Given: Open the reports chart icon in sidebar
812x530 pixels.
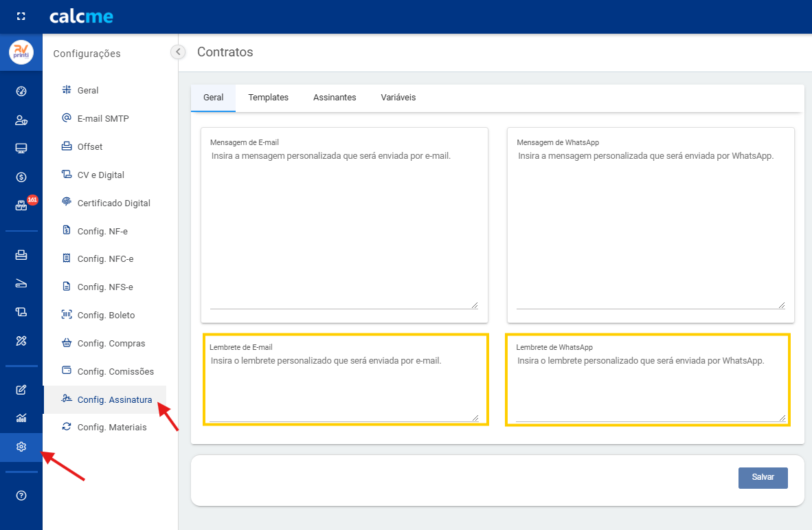Looking at the screenshot, I should pyautogui.click(x=21, y=418).
